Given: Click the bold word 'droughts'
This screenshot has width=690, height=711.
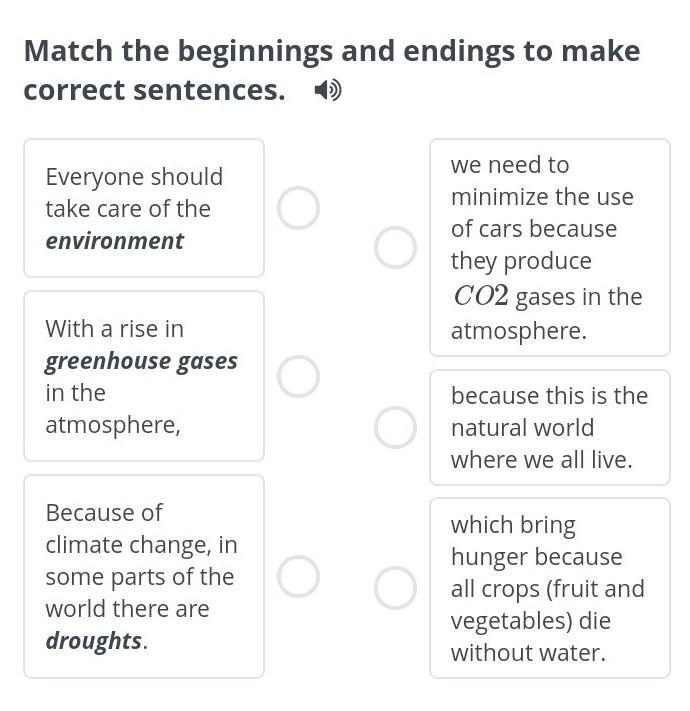Looking at the screenshot, I should click(94, 641).
